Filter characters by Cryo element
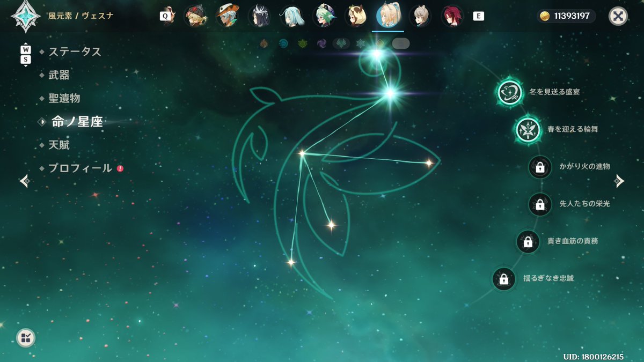This screenshot has height=362, width=644. (361, 44)
